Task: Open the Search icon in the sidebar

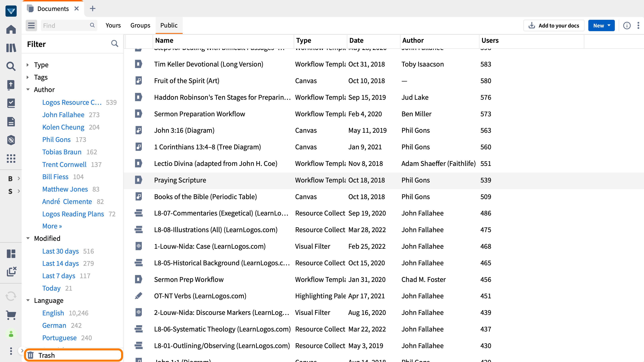Action: 11,67
